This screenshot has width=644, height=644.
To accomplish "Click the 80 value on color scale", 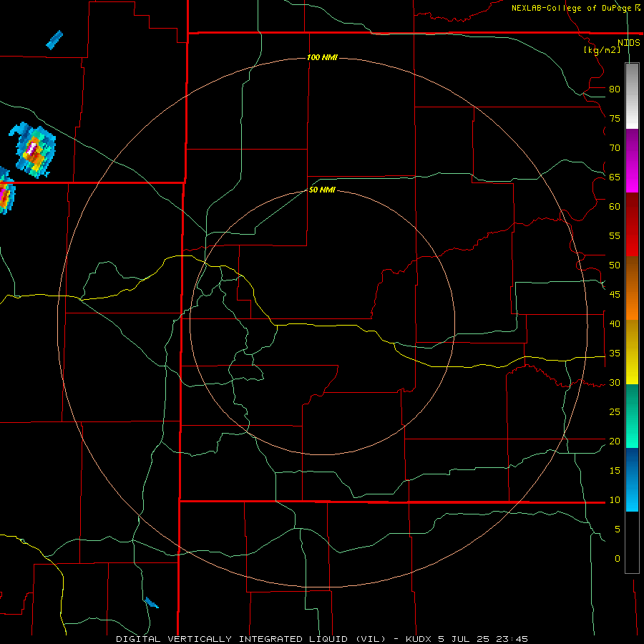I will tap(615, 89).
